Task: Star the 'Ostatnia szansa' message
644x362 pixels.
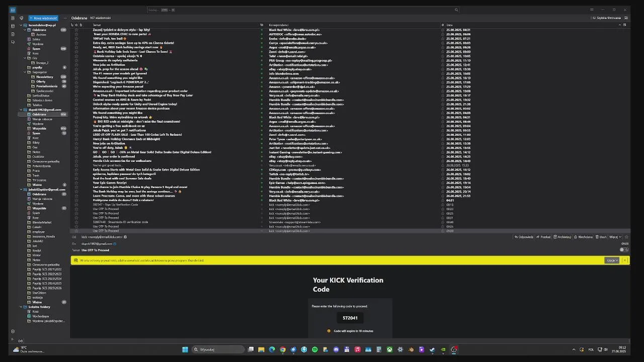Action: [76, 56]
